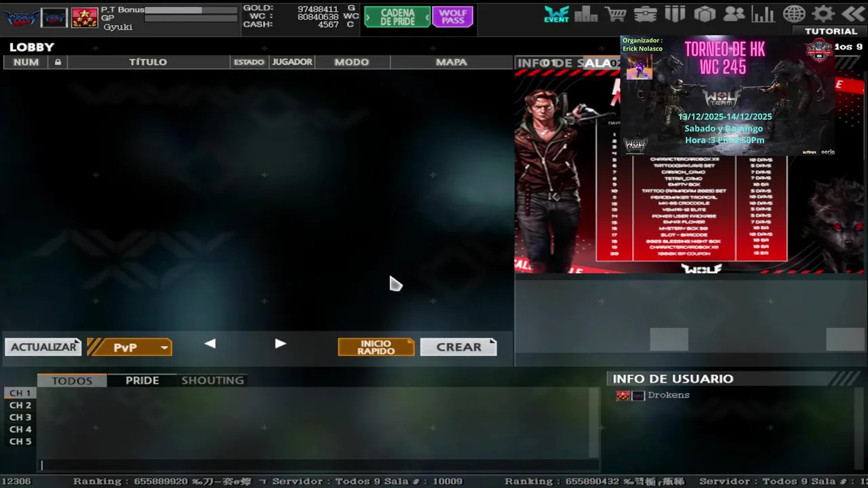Click the GOLD value 97488411

click(x=317, y=9)
